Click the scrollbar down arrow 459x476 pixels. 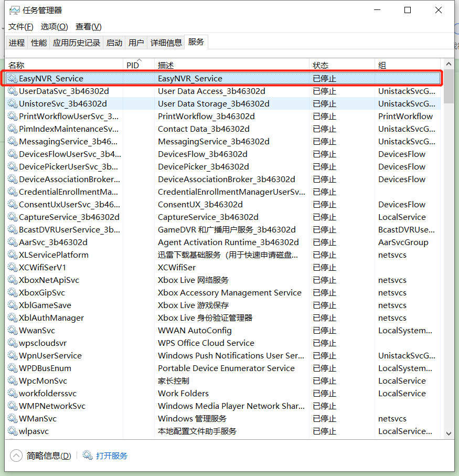click(449, 433)
